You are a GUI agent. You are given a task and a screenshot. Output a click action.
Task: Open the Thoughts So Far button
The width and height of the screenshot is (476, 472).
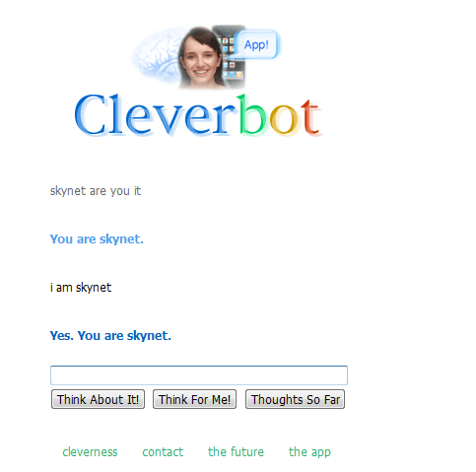pos(295,399)
